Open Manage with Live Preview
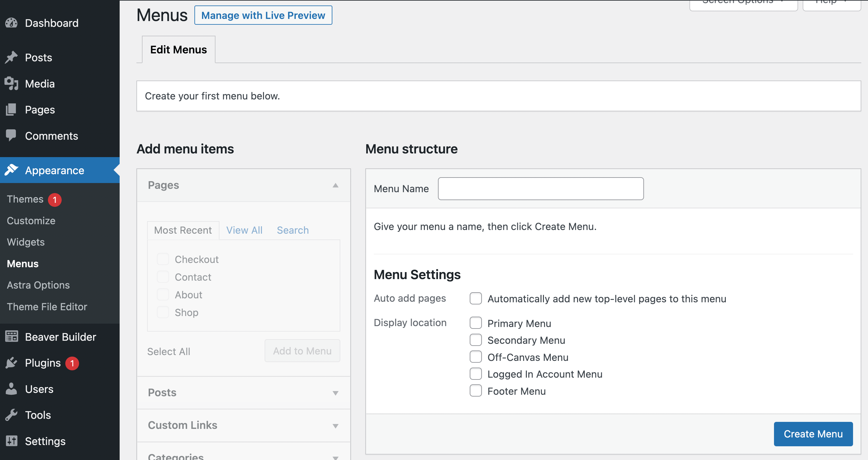 [x=262, y=16]
